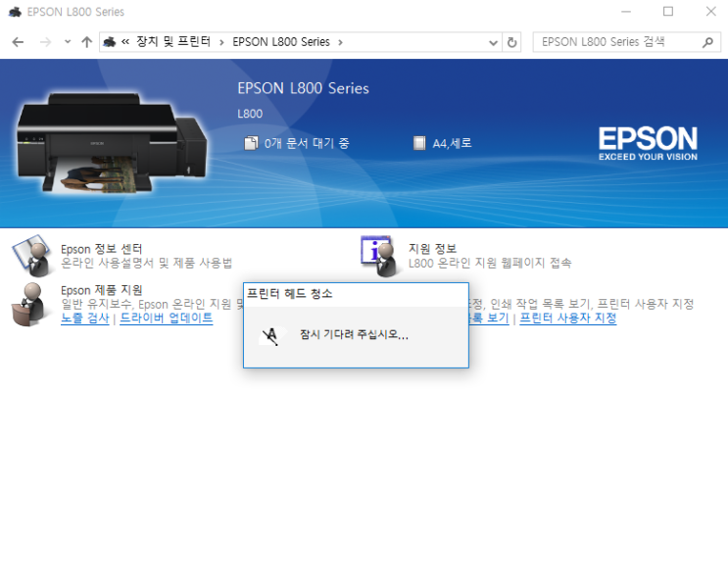Screen dimensions: 728x588
Task: Click the paper size icon beside A4
Action: click(x=419, y=143)
